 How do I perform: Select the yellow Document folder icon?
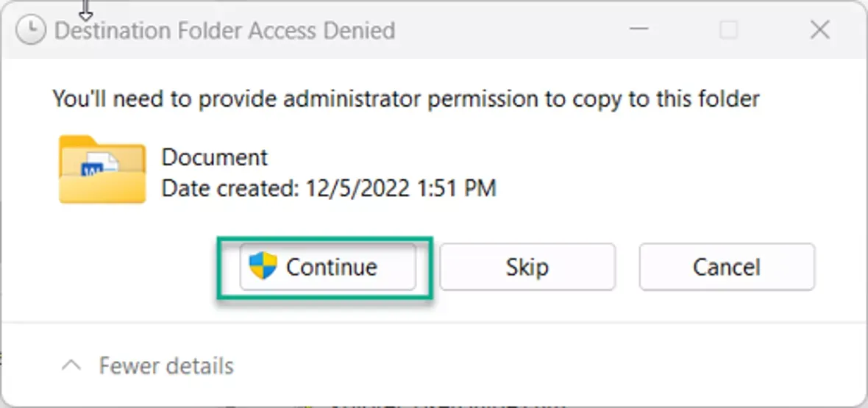click(102, 169)
